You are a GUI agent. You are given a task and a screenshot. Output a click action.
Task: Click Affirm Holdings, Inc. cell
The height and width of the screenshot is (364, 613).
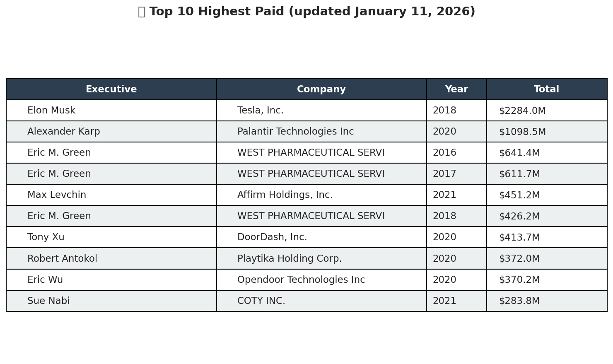321,195
